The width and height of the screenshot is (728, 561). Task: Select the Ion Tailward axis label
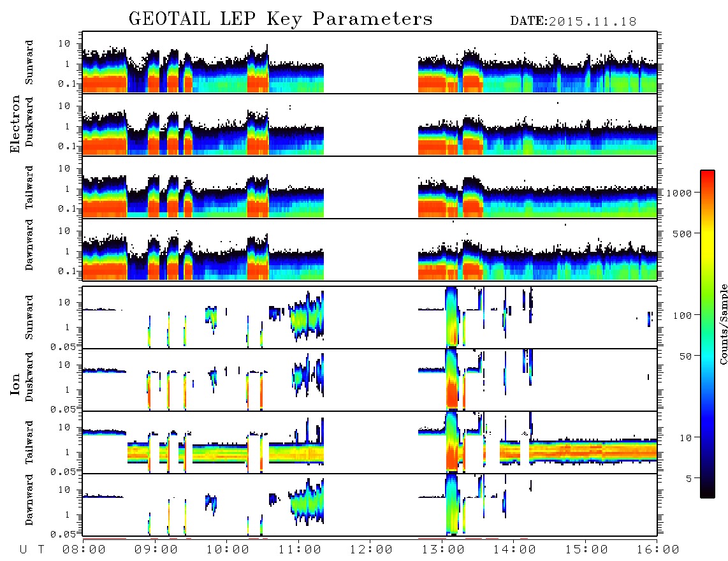point(29,442)
